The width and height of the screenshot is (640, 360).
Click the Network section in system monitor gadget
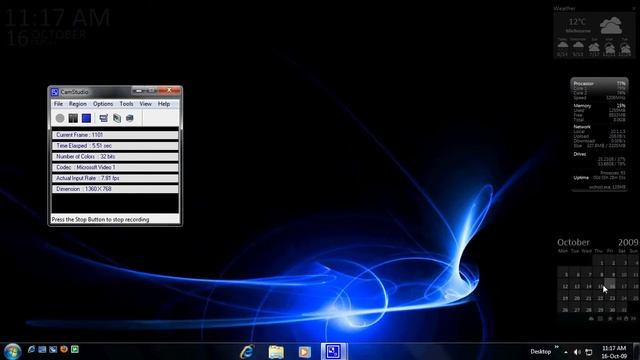(x=599, y=136)
